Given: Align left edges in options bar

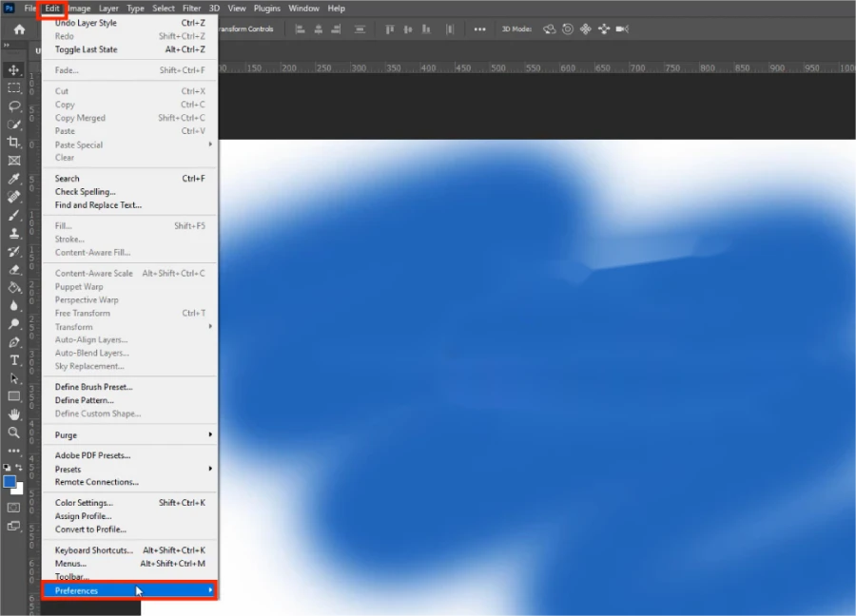Looking at the screenshot, I should pyautogui.click(x=301, y=29).
